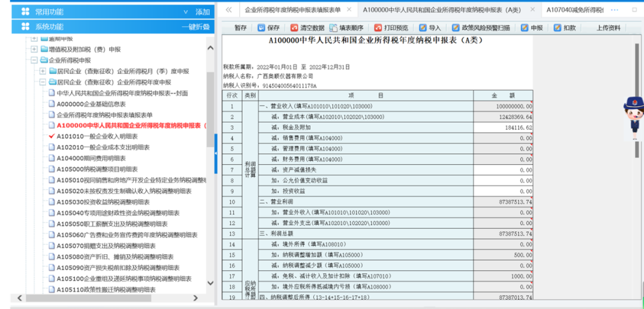Click the three-dots more tabs icon
The width and height of the screenshot is (644, 309).
615,10
